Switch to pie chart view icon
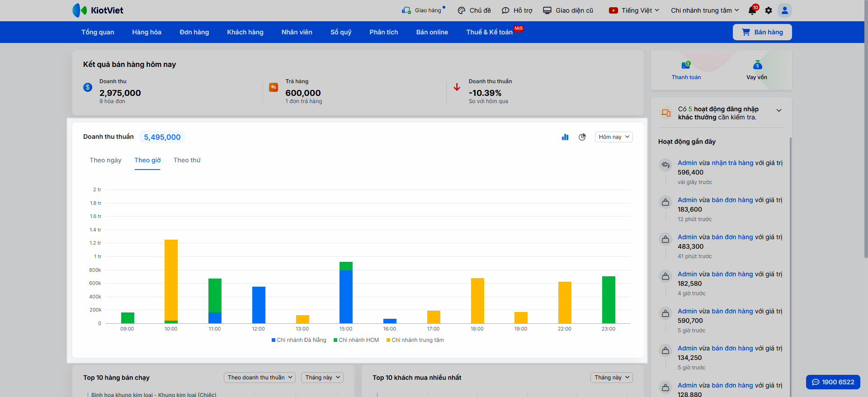Image resolution: width=868 pixels, height=397 pixels. click(x=582, y=137)
